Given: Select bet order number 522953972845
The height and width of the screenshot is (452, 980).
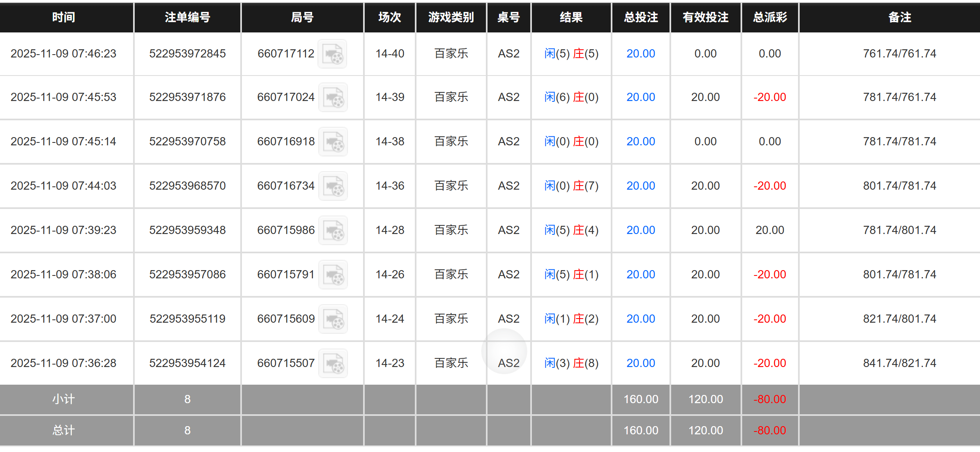Looking at the screenshot, I should 187,53.
